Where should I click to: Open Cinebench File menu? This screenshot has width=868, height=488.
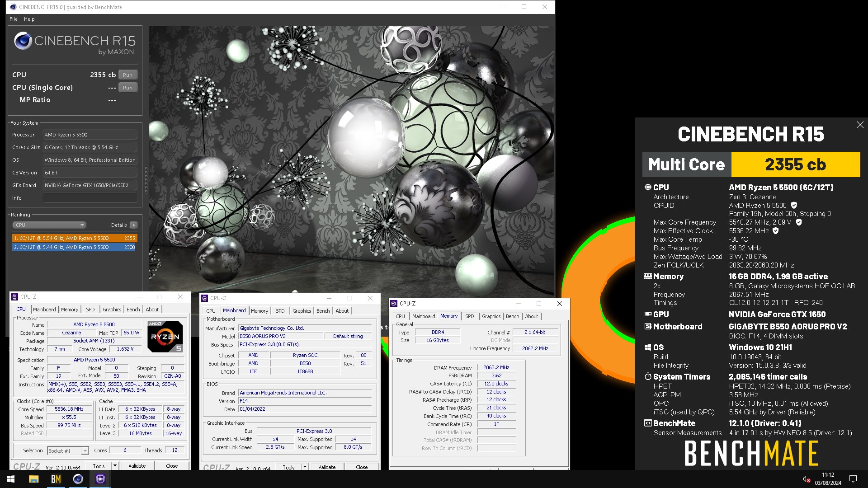(x=14, y=19)
